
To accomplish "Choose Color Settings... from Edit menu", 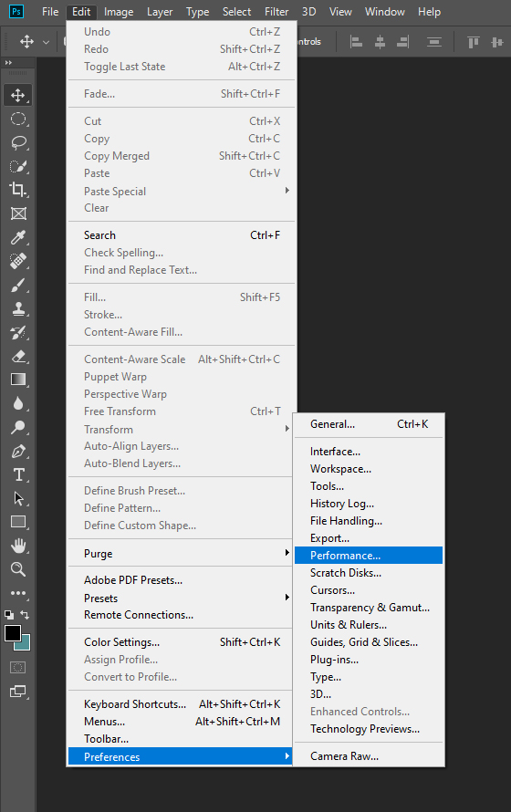I will pos(182,642).
